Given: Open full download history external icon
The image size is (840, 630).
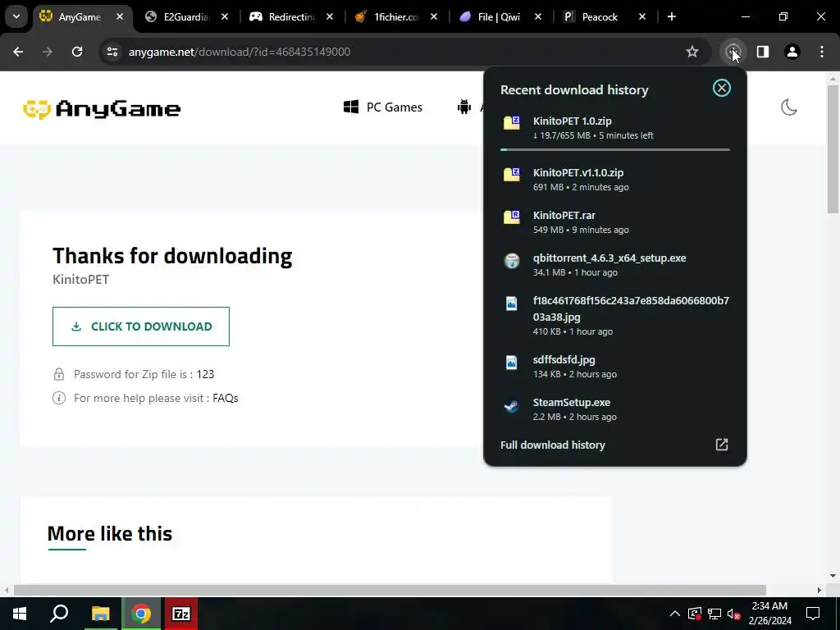Looking at the screenshot, I should tap(722, 445).
